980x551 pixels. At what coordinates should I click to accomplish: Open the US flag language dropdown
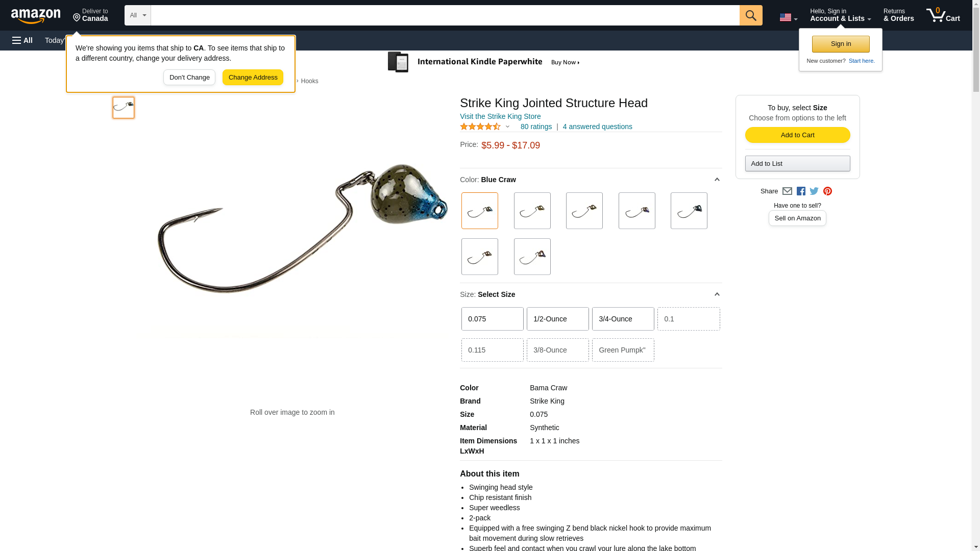[x=788, y=17]
